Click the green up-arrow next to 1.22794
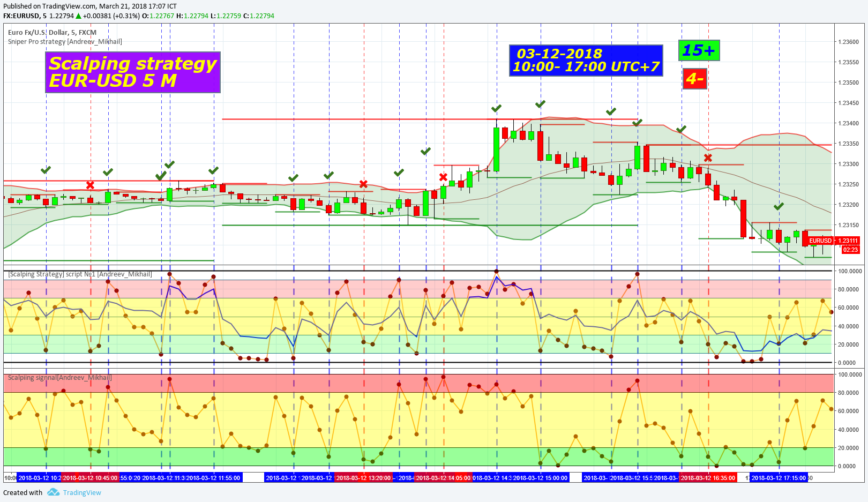The image size is (868, 502). coord(78,16)
